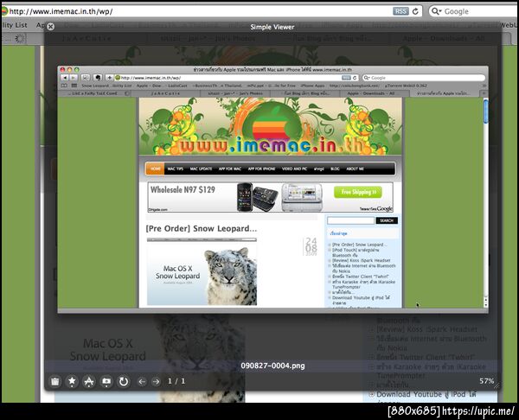Click [Review] Koss iSpark Headset in previewed sidebar
This screenshot has height=420, width=519.
362,261
